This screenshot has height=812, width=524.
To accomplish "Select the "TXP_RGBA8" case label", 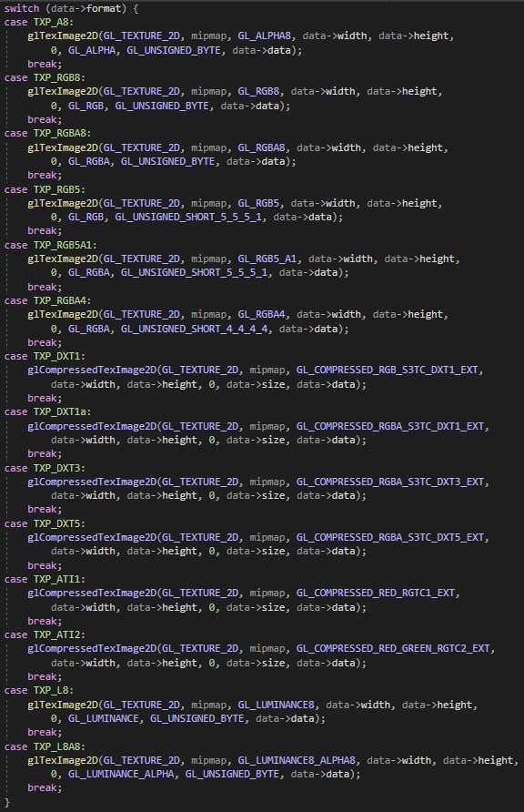I will tap(59, 134).
